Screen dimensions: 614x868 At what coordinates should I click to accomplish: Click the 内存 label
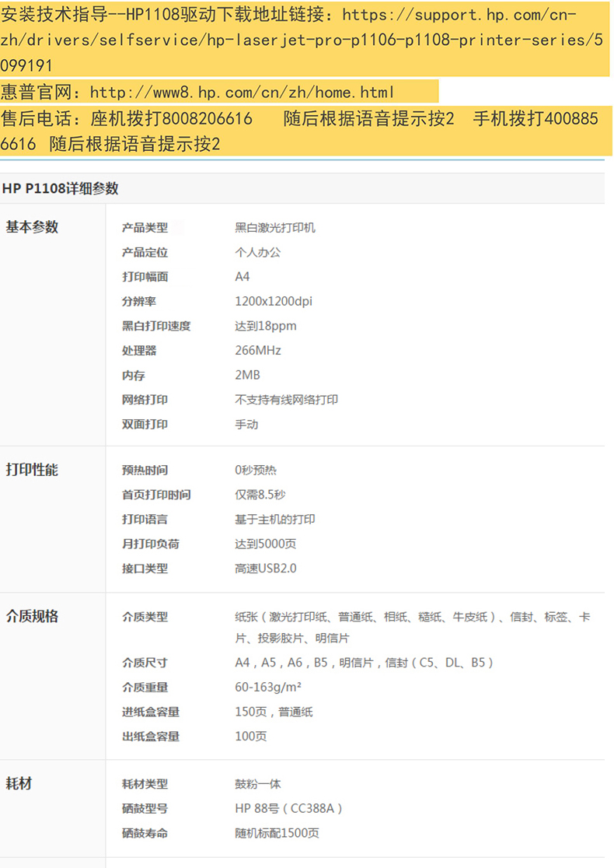coord(134,376)
